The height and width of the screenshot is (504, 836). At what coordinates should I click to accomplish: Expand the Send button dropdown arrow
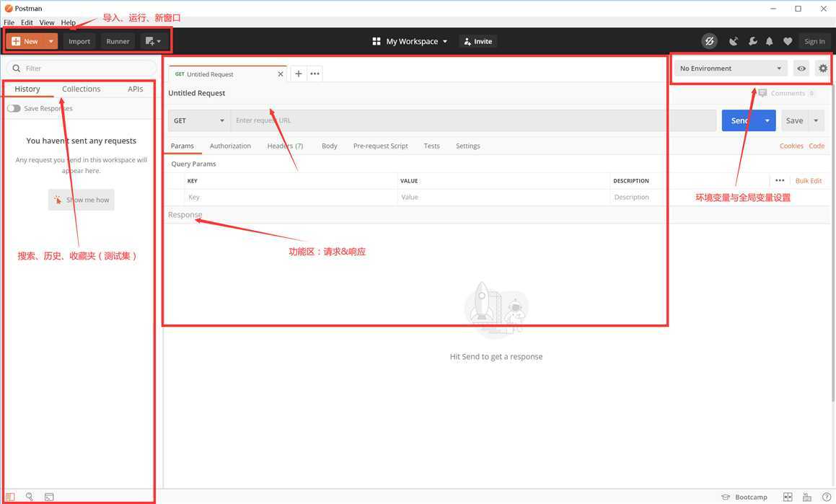click(x=767, y=120)
